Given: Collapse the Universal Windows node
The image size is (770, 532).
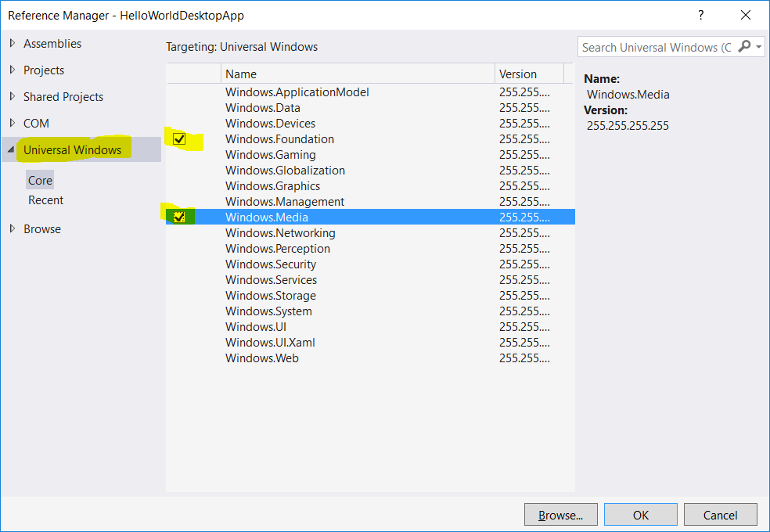Looking at the screenshot, I should tap(11, 149).
